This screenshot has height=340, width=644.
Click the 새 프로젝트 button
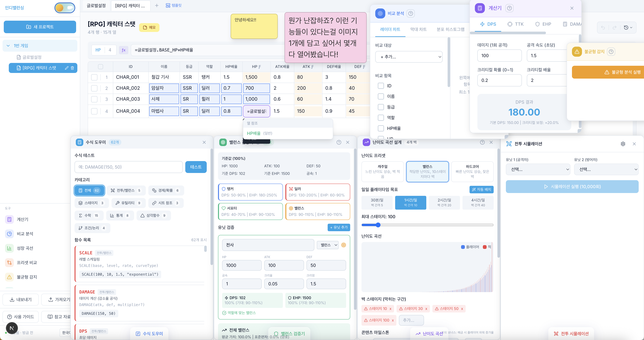pos(40,27)
